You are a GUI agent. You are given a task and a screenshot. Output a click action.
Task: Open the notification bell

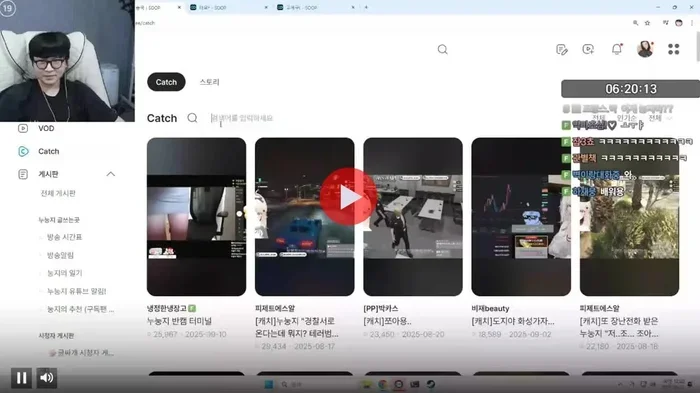click(617, 49)
